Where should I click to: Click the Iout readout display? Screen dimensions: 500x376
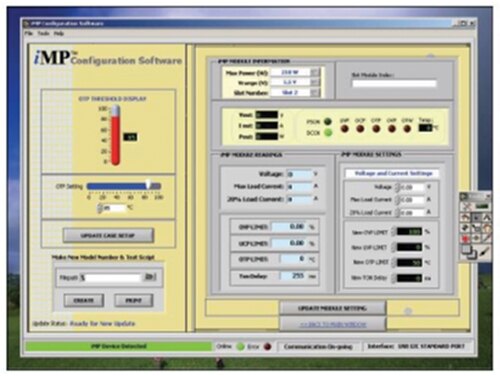[266, 126]
